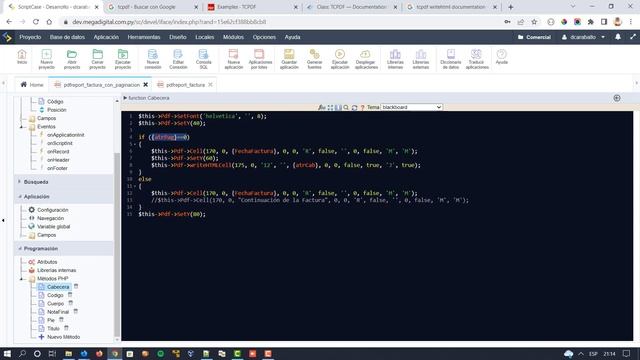Open Aplicaciones por lotes
The image size is (640, 360).
tap(260, 59)
